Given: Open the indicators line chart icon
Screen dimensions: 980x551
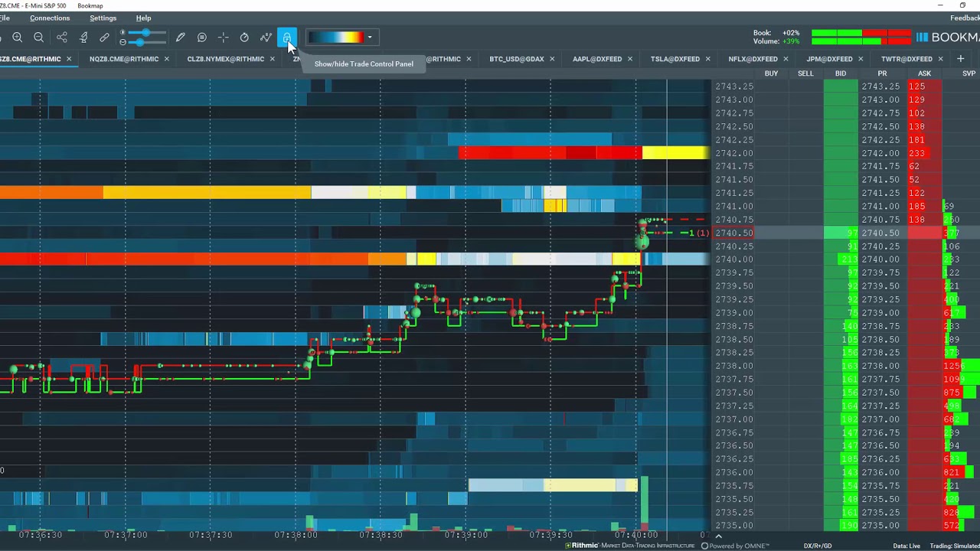Looking at the screenshot, I should [266, 37].
